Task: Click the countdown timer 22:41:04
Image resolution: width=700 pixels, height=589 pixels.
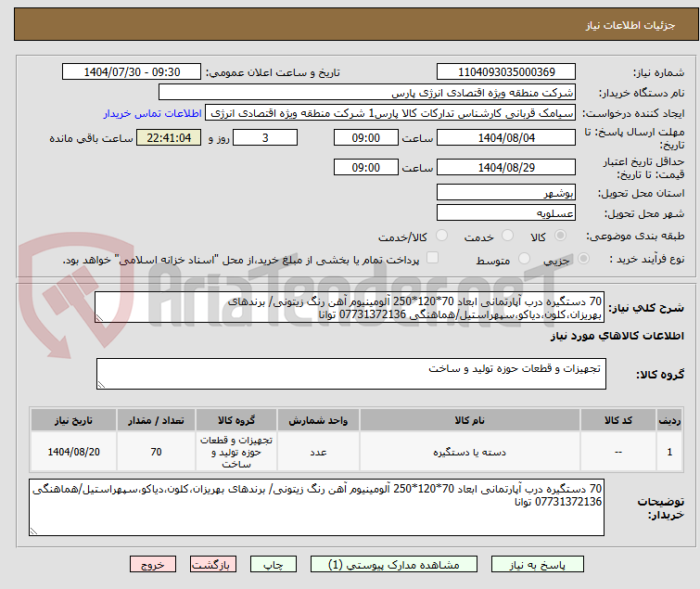Action: click(x=169, y=137)
